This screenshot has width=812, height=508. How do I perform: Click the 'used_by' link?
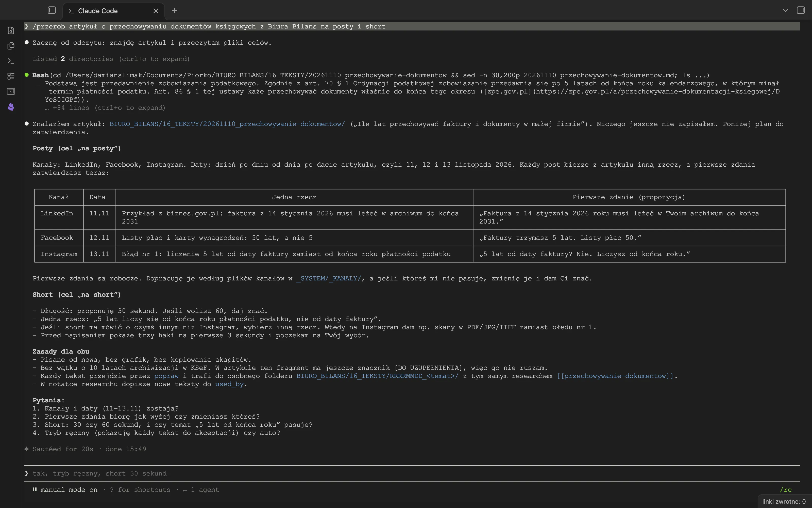point(229,384)
